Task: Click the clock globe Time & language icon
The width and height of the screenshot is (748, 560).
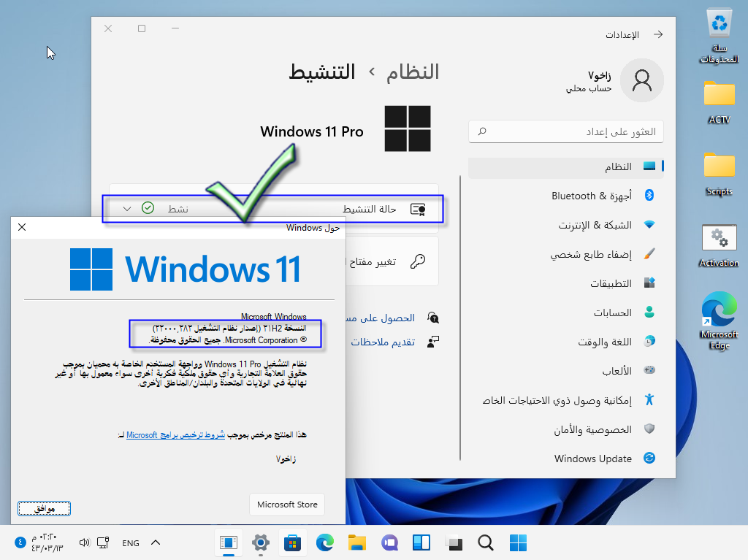Action: pyautogui.click(x=649, y=341)
